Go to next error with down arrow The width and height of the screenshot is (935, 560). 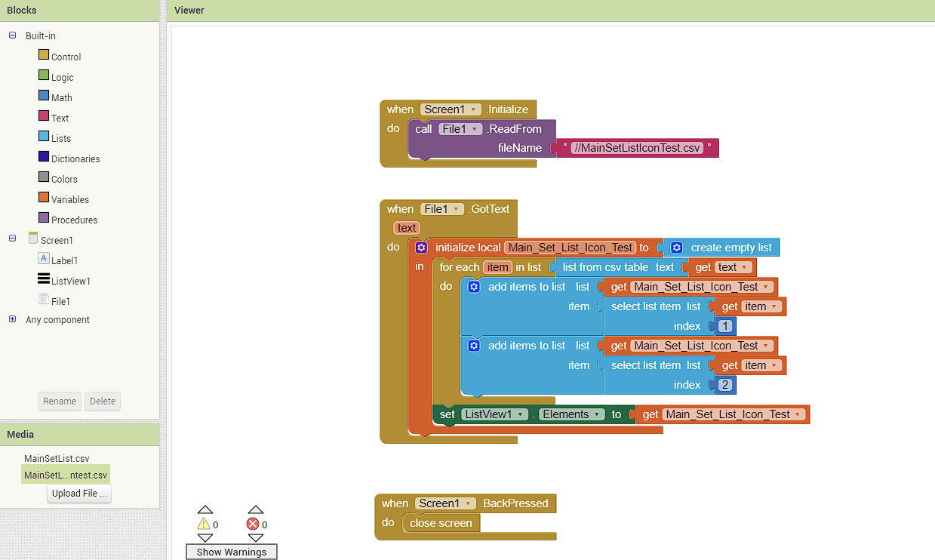pyautogui.click(x=256, y=537)
